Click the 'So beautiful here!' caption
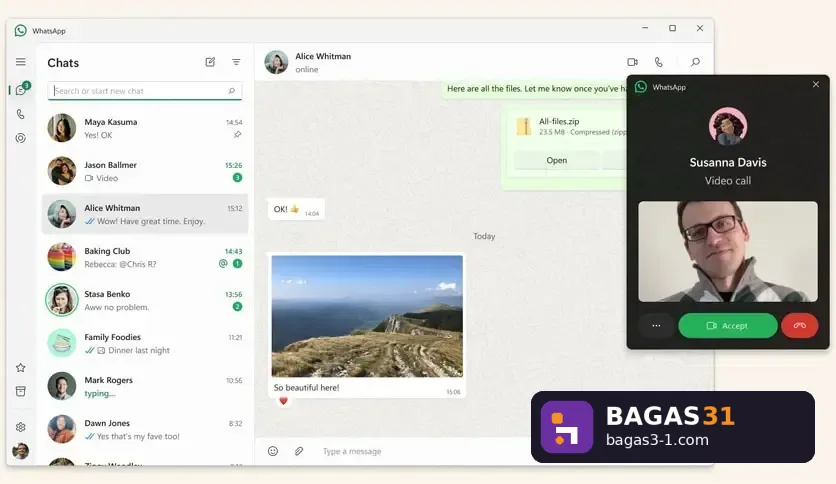Viewport: 836px width, 484px height. click(x=307, y=388)
